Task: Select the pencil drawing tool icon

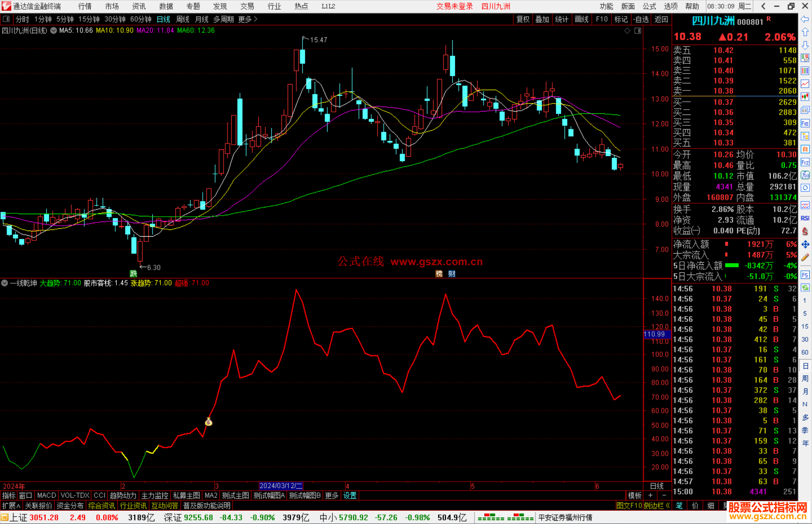Action: pos(805,257)
